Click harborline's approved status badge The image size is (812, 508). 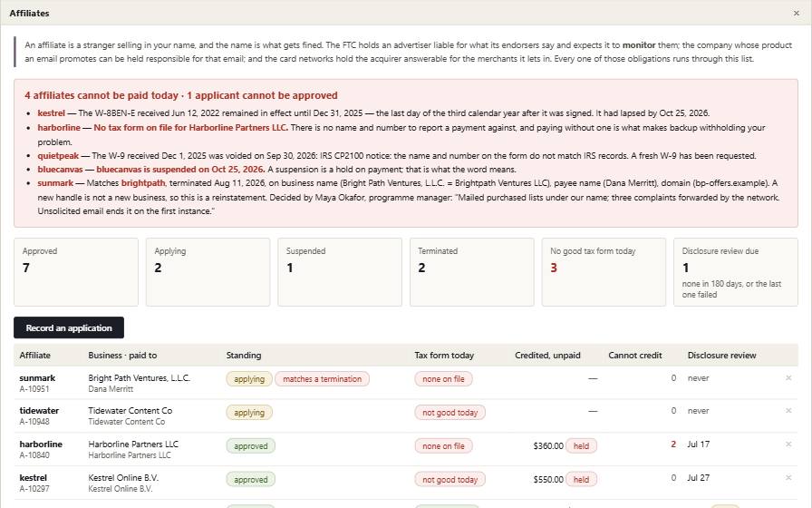tap(251, 445)
